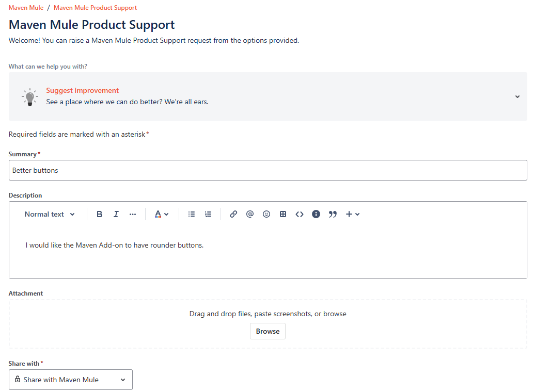Screen dimensions: 534x392
Task: Open the text color picker
Action: [x=162, y=214]
